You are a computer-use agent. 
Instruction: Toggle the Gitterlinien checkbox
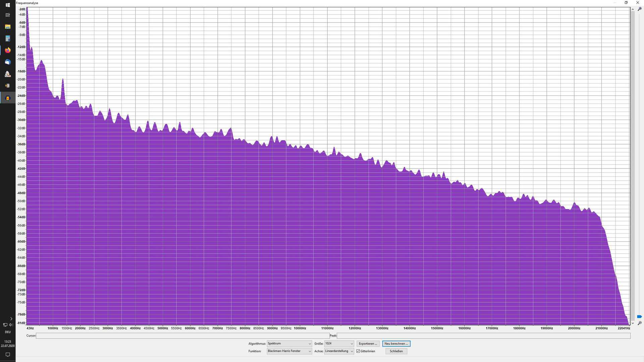358,351
